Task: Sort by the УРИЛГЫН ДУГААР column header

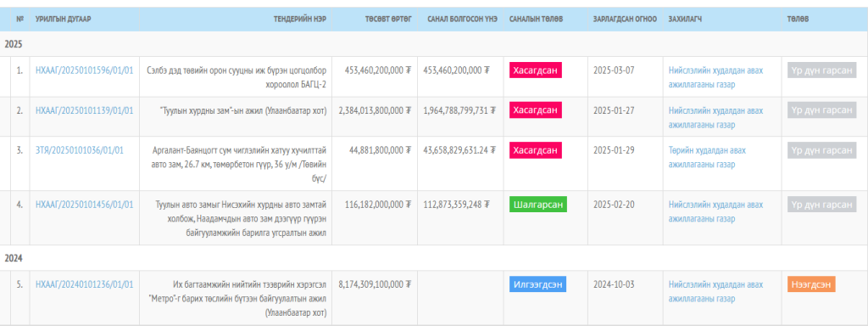Action: [63, 20]
